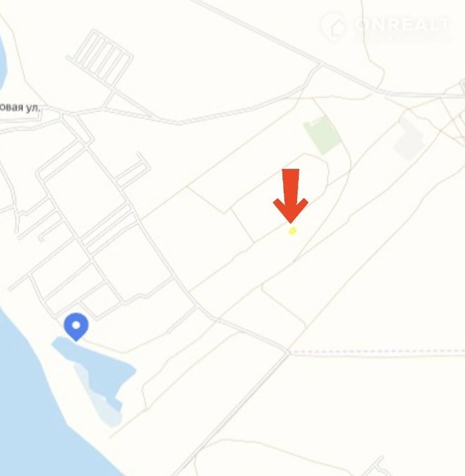
Task: Click the junction where the dashed line begins
Action: pyautogui.click(x=288, y=352)
